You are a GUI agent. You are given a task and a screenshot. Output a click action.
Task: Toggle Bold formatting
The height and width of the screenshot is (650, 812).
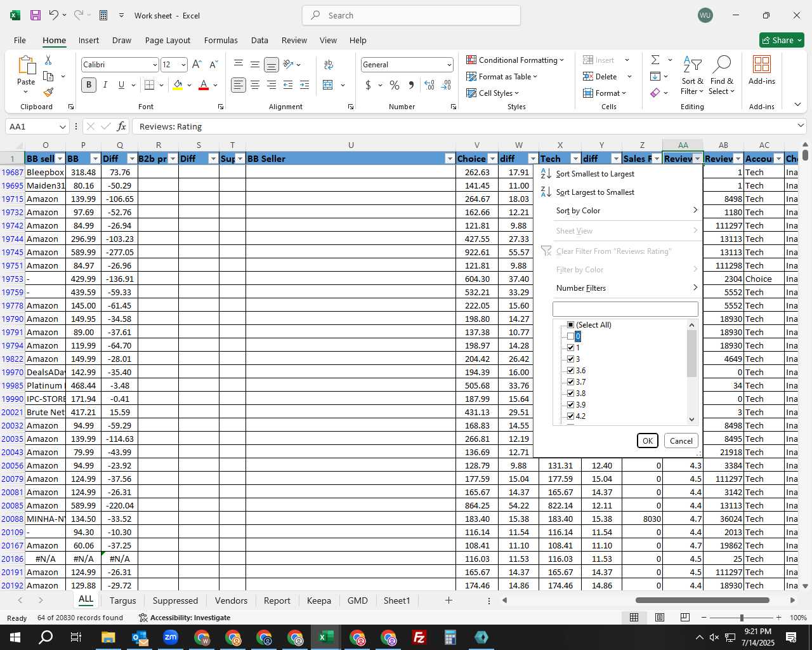coord(89,84)
